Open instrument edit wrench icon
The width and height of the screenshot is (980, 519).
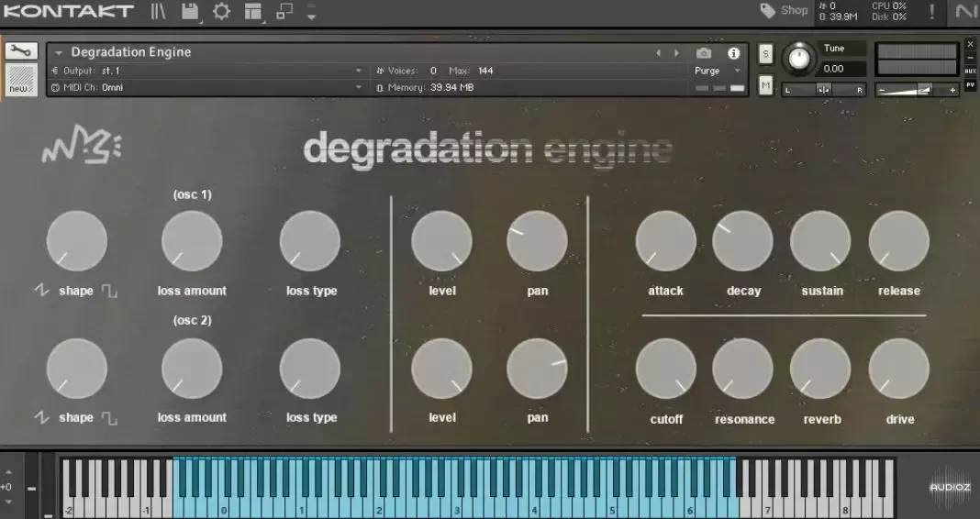pyautogui.click(x=21, y=50)
